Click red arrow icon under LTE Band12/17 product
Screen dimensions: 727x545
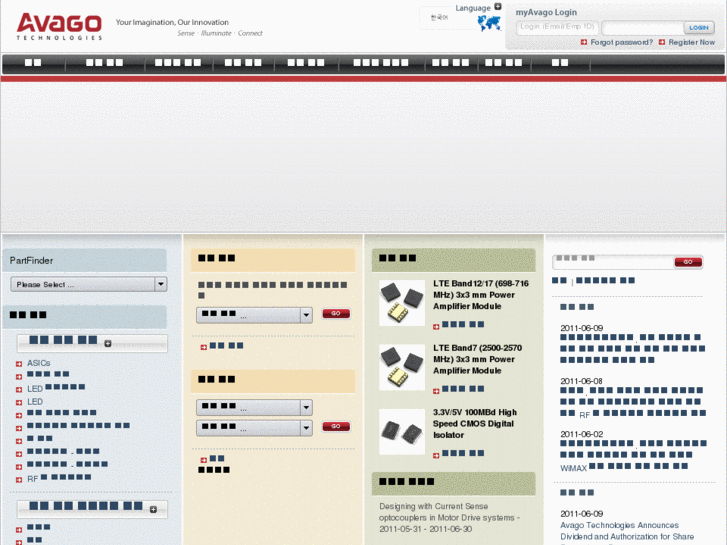point(436,327)
